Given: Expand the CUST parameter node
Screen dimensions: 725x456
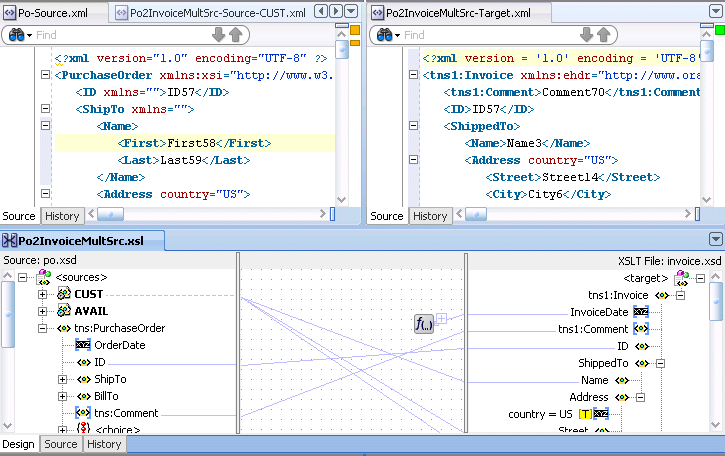Looking at the screenshot, I should (x=42, y=295).
